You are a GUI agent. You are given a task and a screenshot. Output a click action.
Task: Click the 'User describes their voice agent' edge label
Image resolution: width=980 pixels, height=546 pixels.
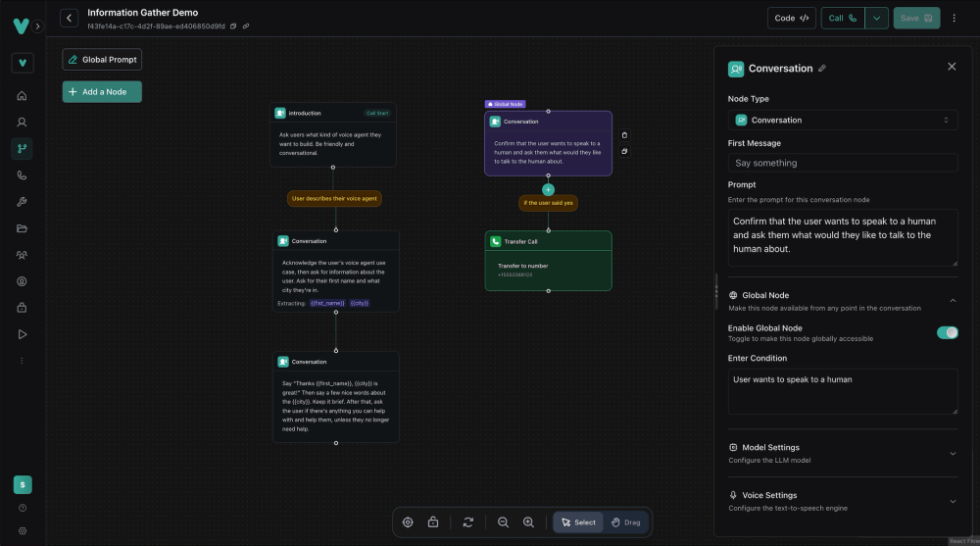(x=334, y=198)
